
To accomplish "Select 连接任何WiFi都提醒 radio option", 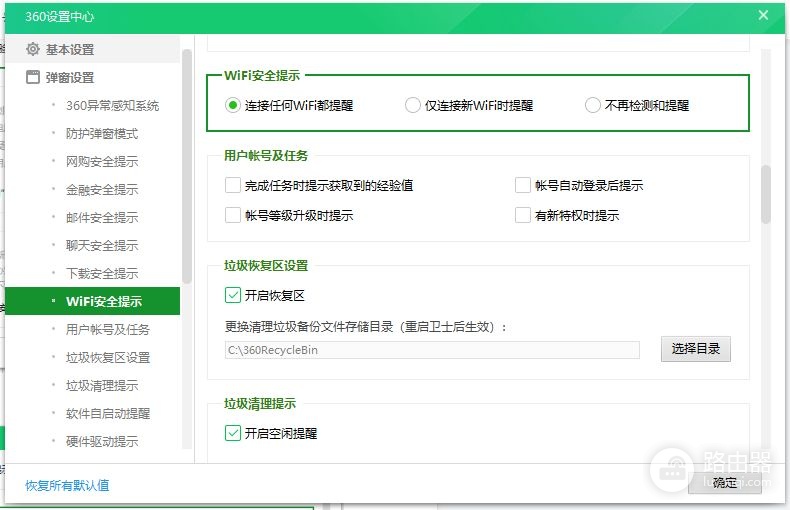I will [233, 105].
